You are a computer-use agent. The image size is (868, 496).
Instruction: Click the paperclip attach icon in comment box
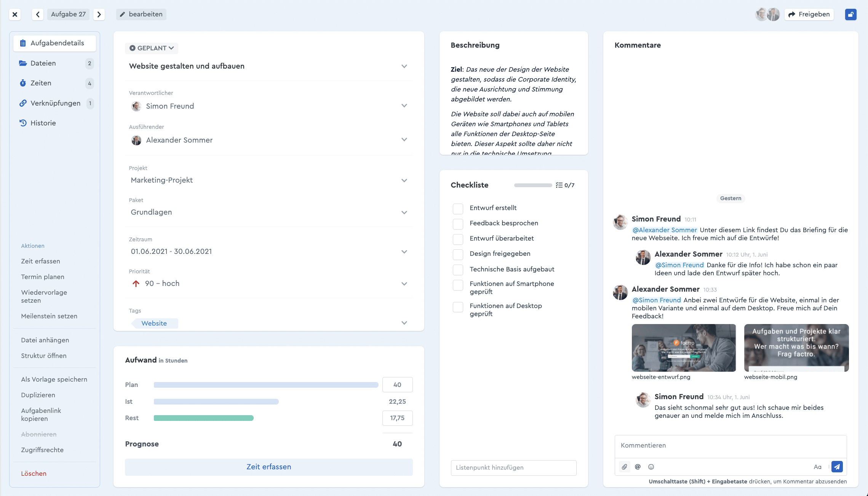point(624,467)
